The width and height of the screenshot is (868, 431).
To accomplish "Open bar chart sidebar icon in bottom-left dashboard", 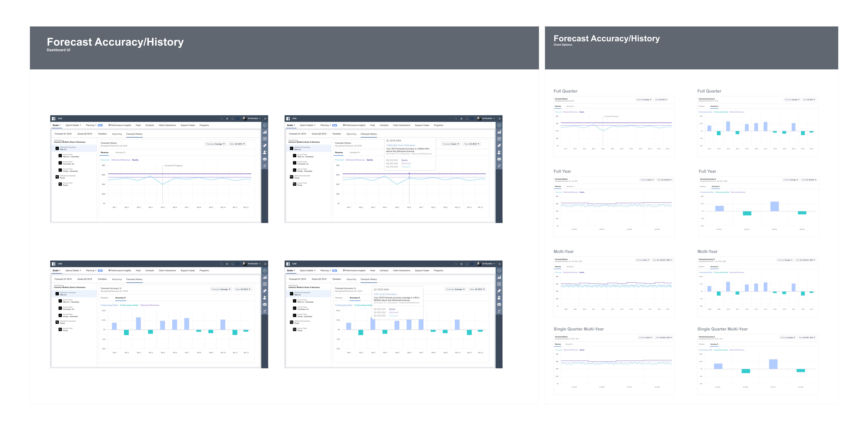I will click(x=265, y=277).
